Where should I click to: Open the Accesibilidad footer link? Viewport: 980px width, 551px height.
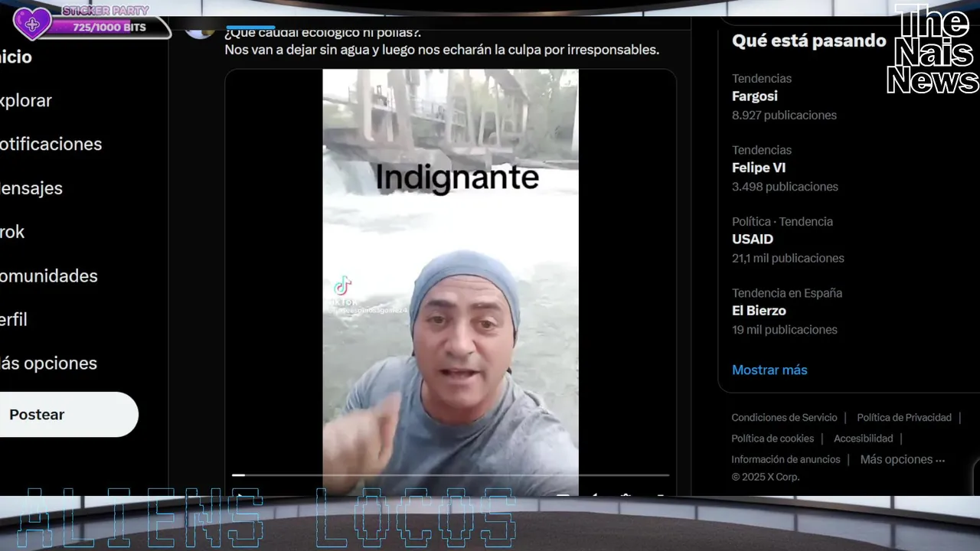(x=863, y=439)
